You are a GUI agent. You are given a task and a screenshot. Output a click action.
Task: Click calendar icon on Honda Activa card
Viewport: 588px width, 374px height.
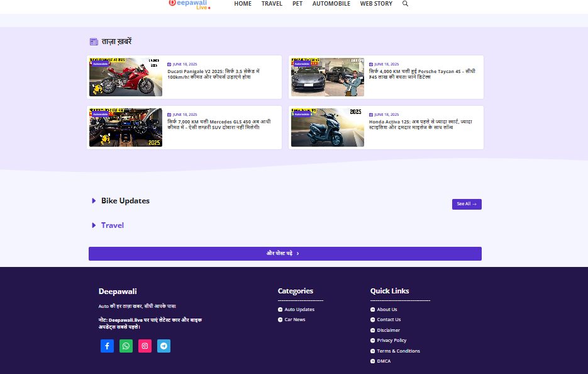(371, 115)
